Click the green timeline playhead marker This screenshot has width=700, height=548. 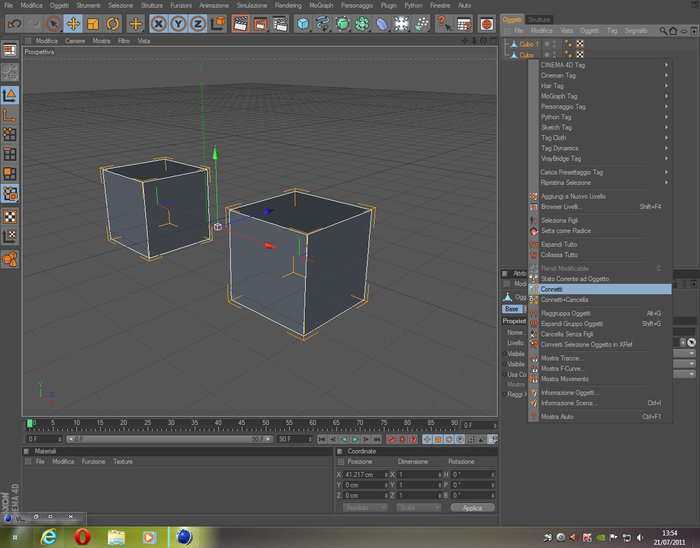tap(29, 423)
